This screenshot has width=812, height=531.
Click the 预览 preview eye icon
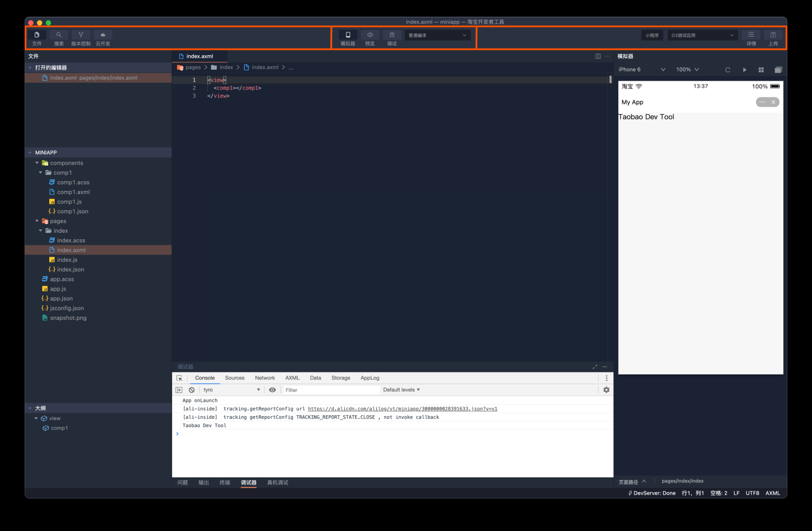(x=370, y=35)
